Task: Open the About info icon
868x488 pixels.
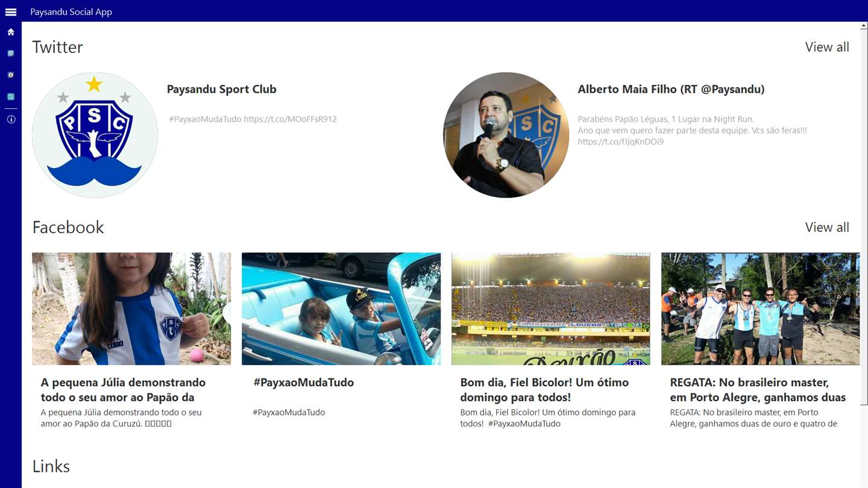Action: click(x=11, y=119)
